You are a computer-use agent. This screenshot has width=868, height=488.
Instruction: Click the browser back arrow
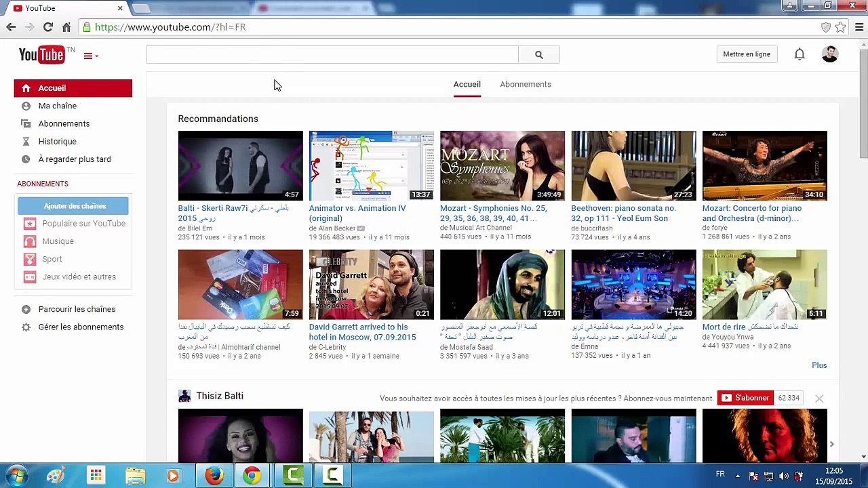pyautogui.click(x=11, y=27)
